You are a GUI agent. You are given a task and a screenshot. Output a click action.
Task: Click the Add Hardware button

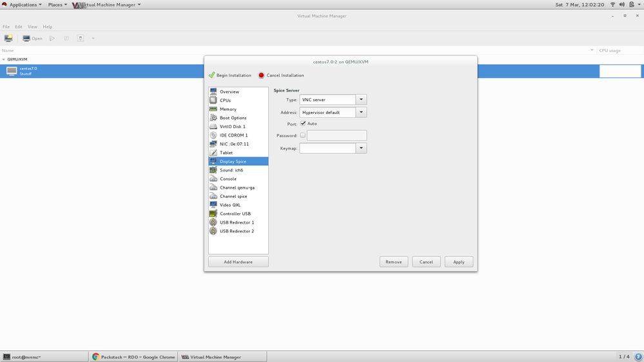tap(238, 262)
